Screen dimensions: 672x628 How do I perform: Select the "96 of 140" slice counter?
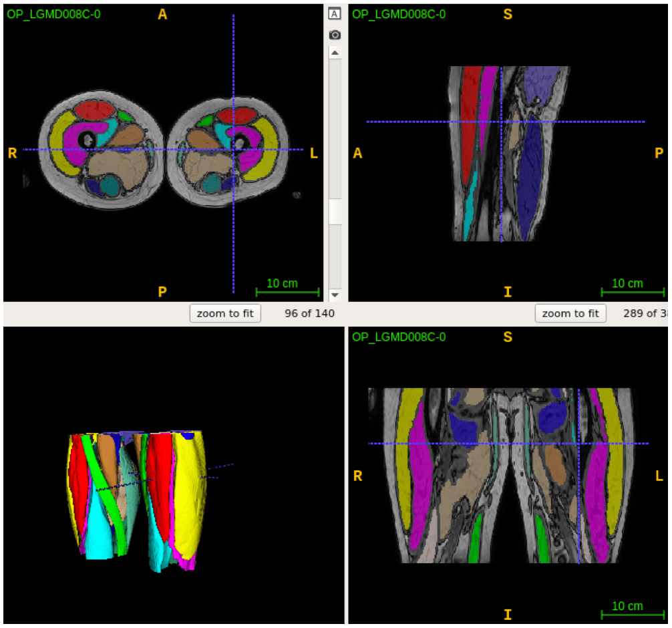click(309, 313)
